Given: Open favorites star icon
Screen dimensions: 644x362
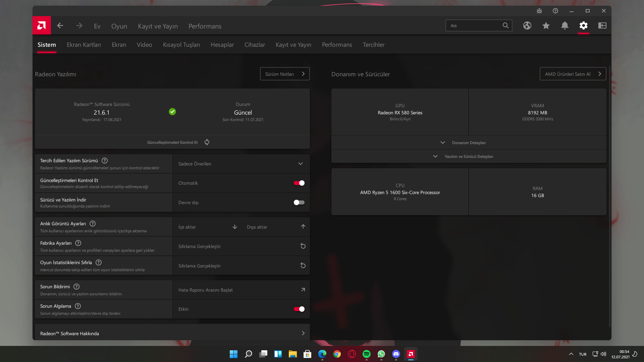Looking at the screenshot, I should tap(546, 25).
